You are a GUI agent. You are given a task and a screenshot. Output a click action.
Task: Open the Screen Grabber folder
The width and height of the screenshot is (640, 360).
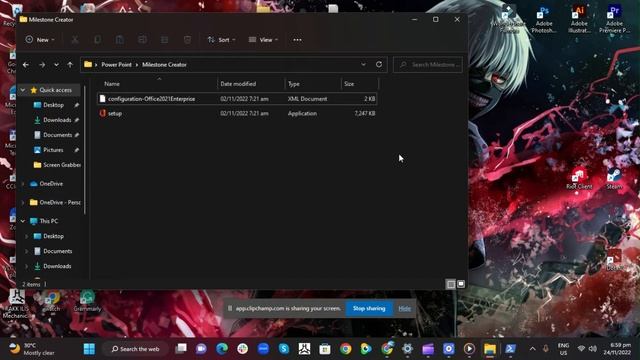[57, 165]
